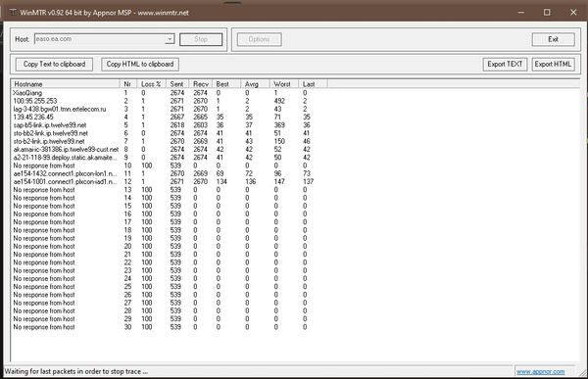588x379 pixels.
Task: Minimize the WinMTR window
Action: click(521, 13)
